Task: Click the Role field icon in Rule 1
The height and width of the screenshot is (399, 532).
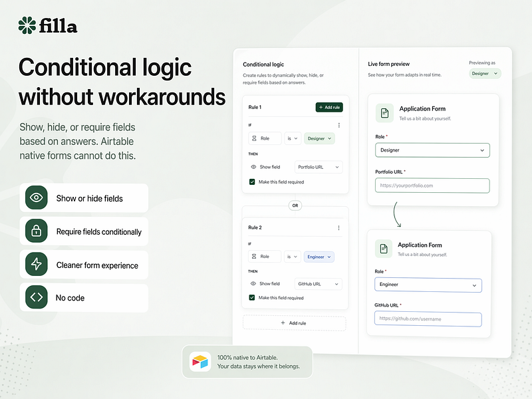Action: click(254, 138)
